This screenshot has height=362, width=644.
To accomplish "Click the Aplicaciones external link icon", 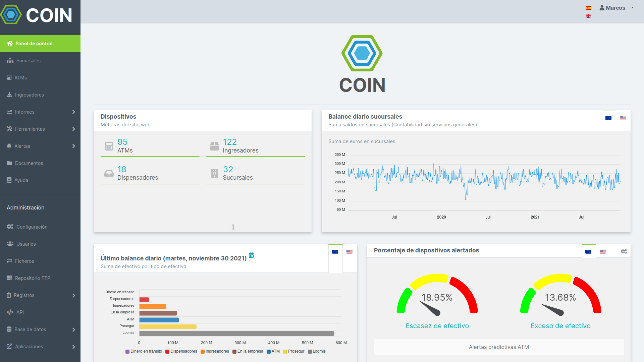I will click(x=9, y=346).
